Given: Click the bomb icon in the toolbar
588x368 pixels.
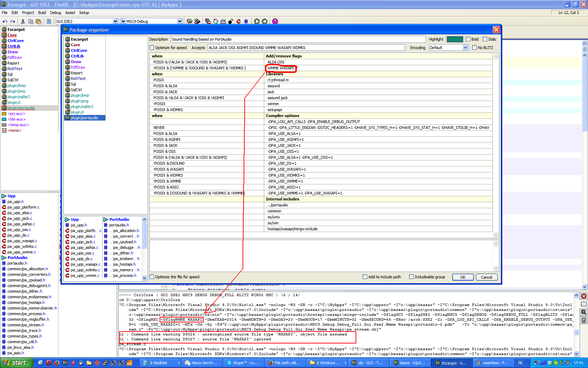Looking at the screenshot, I should pyautogui.click(x=231, y=21).
